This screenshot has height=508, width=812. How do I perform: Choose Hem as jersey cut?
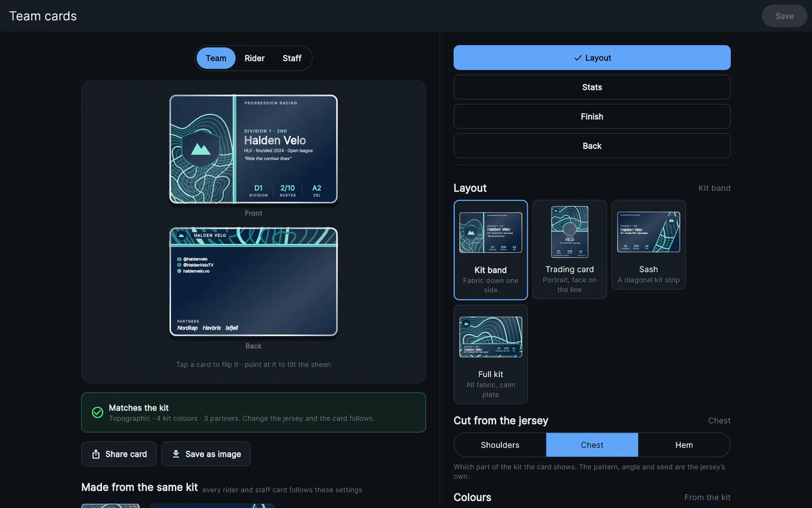point(684,445)
